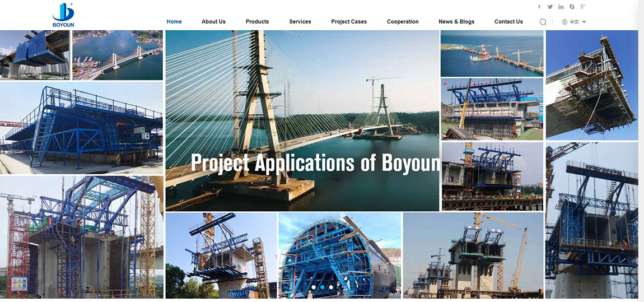The image size is (644, 302).
Task: Open the Products menu
Action: click(257, 22)
